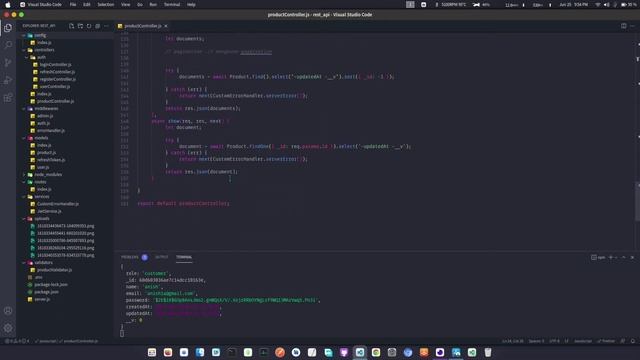
Task: Collapse the auth folder
Action: click(41, 57)
